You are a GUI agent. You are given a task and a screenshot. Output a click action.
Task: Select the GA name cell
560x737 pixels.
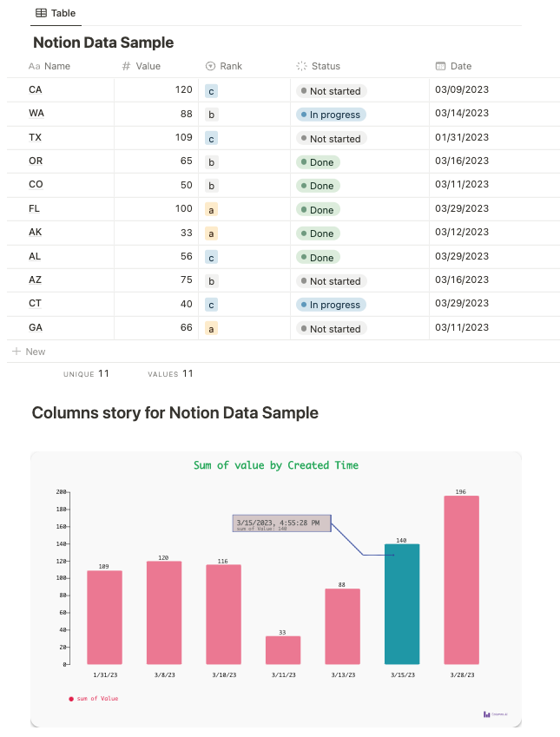tap(36, 327)
